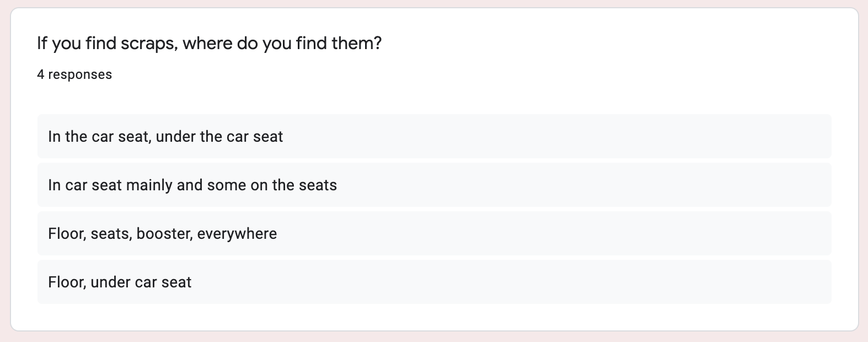Select the "In car seat mainly and some on the seats" response
Screen dimensions: 868x342
click(x=434, y=185)
